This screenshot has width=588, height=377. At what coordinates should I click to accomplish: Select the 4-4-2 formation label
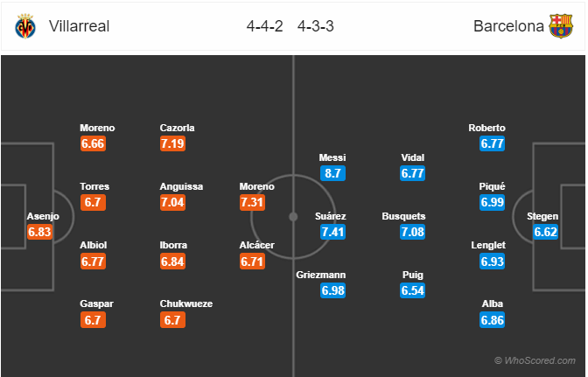[x=265, y=26]
